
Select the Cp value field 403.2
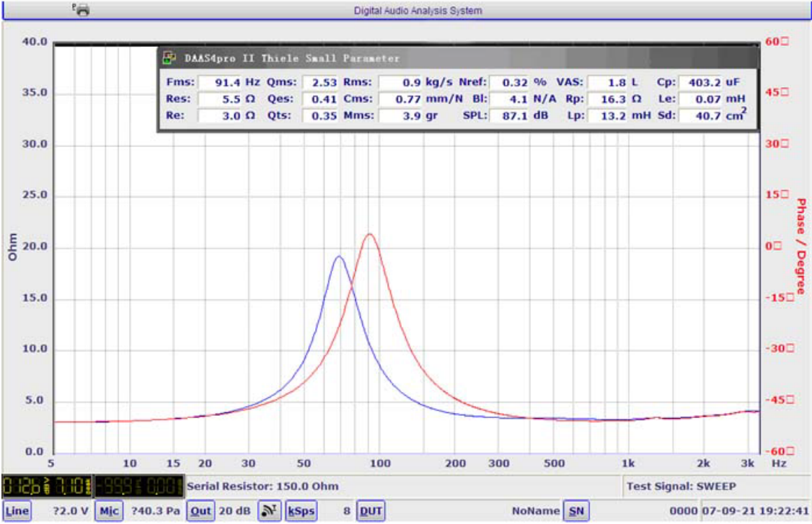point(701,82)
